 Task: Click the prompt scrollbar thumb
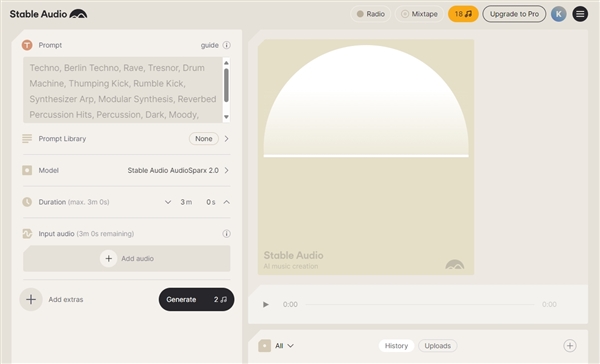[x=226, y=85]
